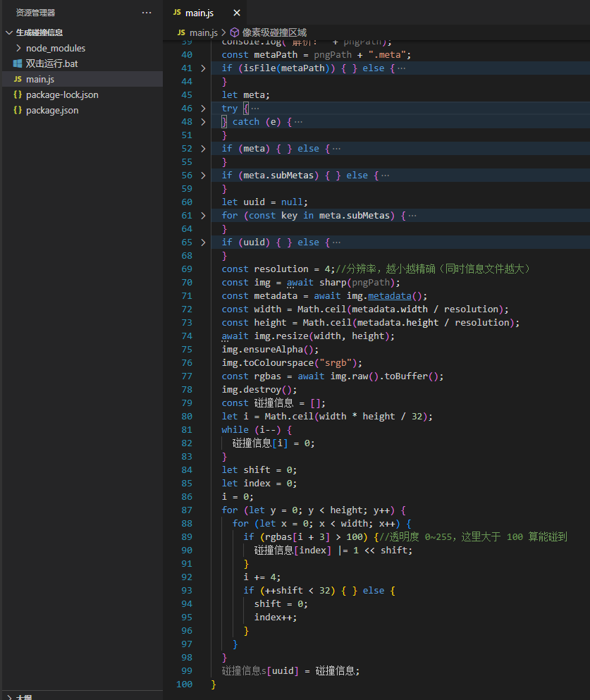Expand folded meta.subMetas check at line 56

(203, 176)
